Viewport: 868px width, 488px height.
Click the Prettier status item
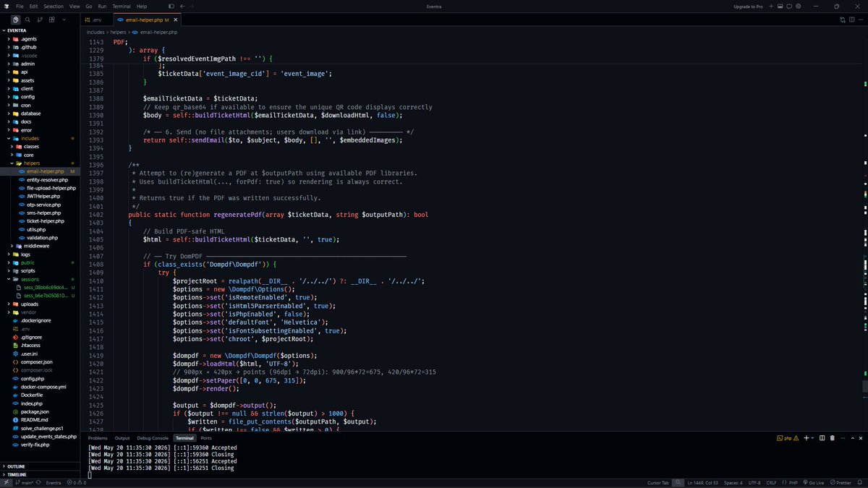click(x=840, y=483)
